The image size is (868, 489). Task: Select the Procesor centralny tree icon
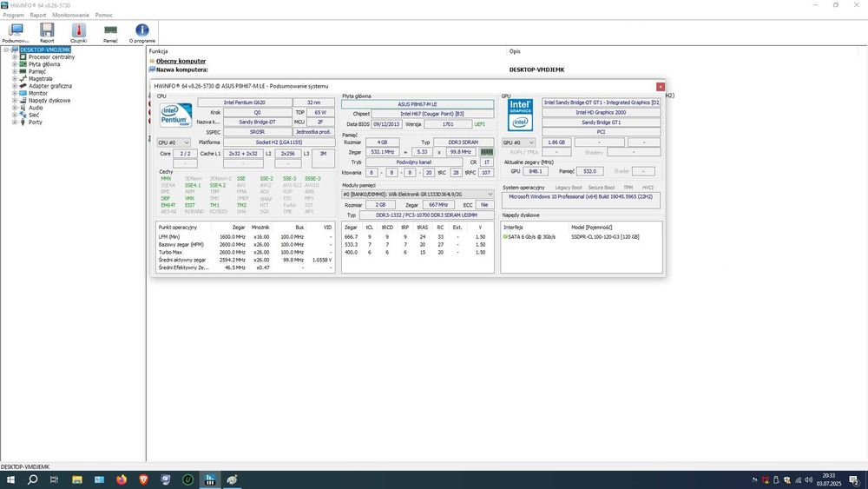pyautogui.click(x=23, y=57)
